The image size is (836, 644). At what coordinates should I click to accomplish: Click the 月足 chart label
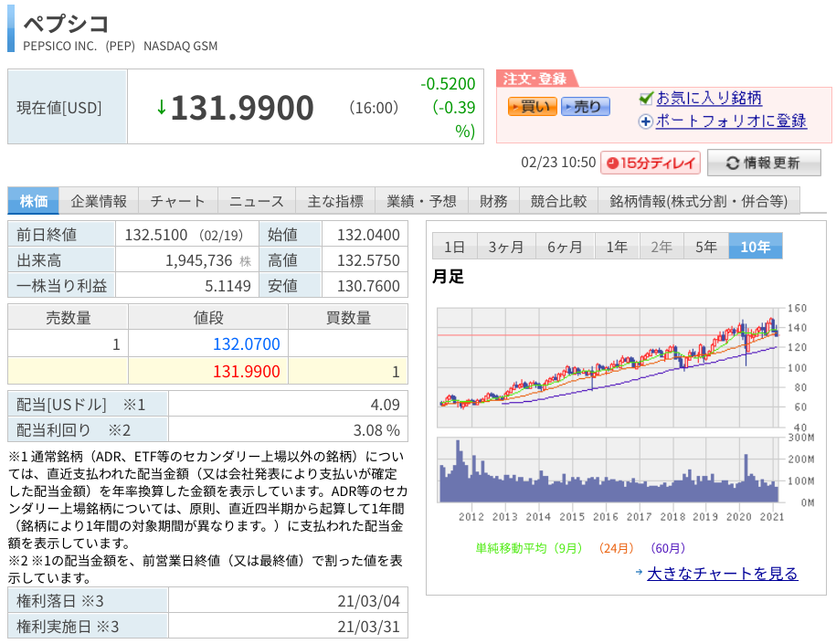point(448,277)
